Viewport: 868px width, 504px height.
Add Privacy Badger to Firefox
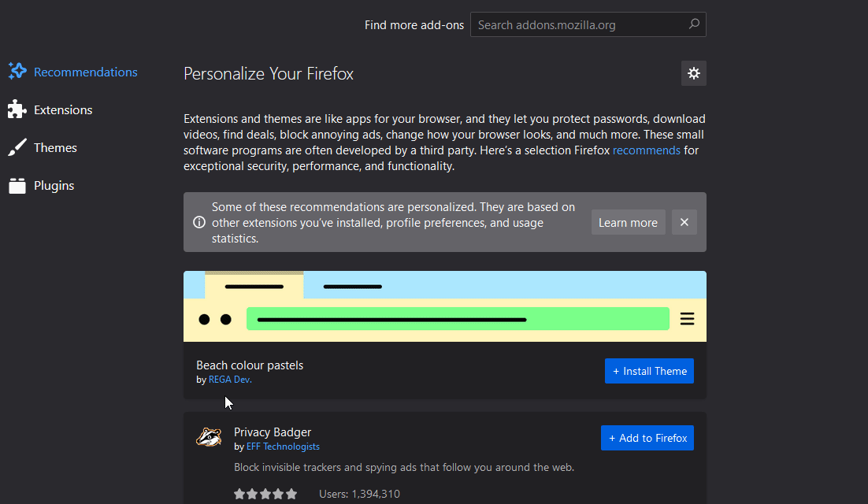coord(647,438)
